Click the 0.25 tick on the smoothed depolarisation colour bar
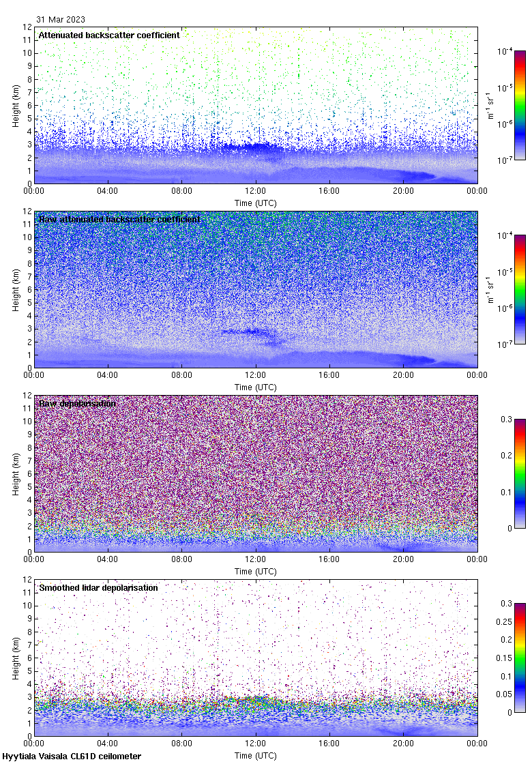 (x=505, y=621)
